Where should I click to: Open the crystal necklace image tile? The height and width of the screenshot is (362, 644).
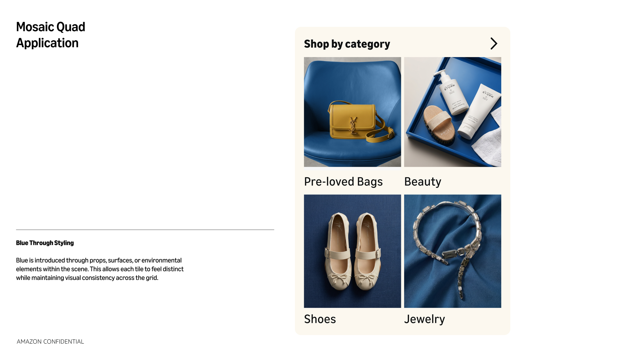[453, 251]
